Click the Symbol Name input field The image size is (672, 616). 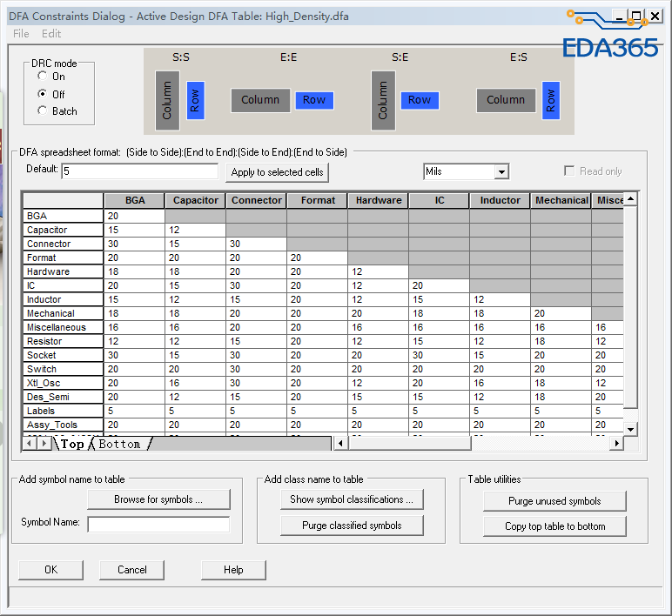158,524
